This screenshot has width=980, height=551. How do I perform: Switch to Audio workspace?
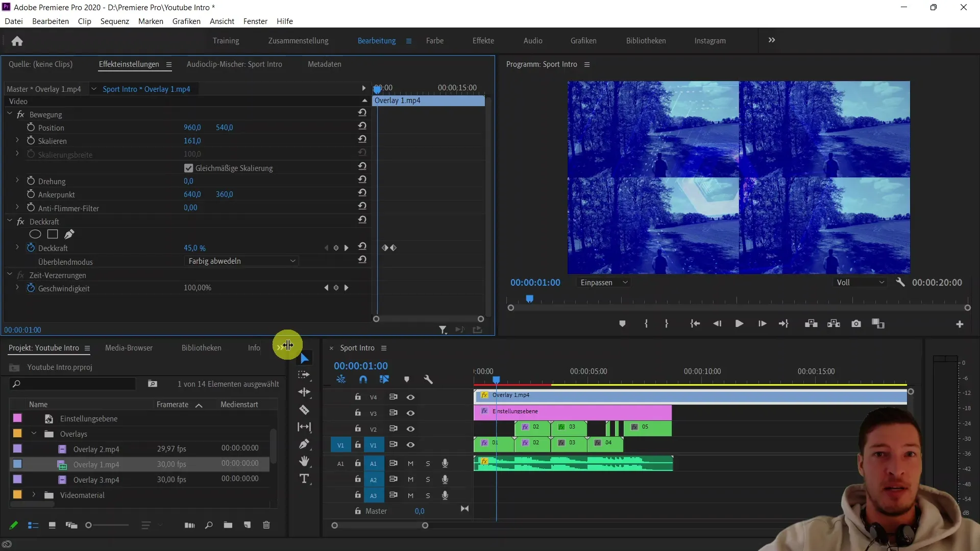pos(533,40)
